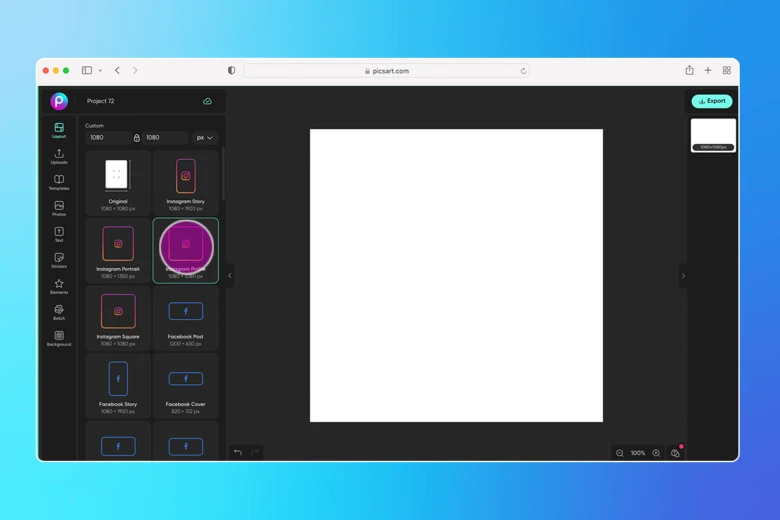The image size is (780, 520).
Task: Collapse the left layout panel
Action: (x=229, y=276)
